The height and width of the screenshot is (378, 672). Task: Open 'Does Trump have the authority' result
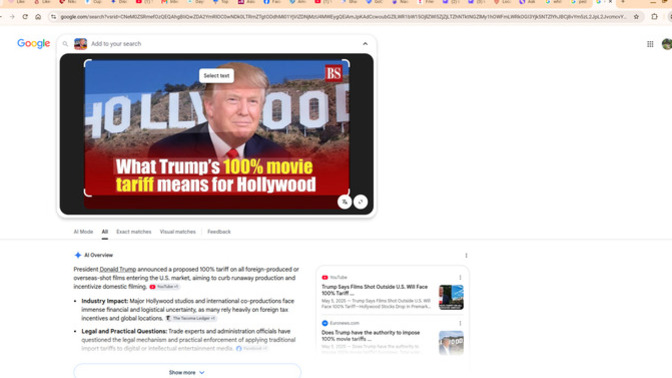pyautogui.click(x=371, y=336)
